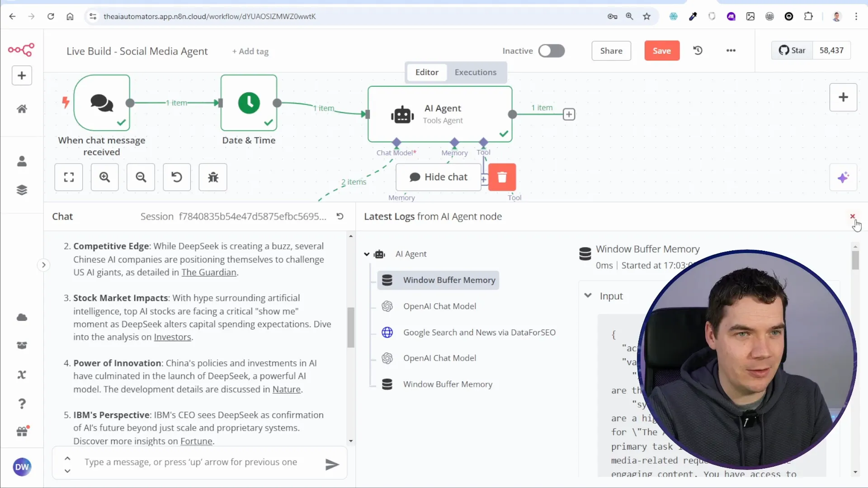868x488 pixels.
Task: Click the bug debug icon on canvas
Action: 213,177
